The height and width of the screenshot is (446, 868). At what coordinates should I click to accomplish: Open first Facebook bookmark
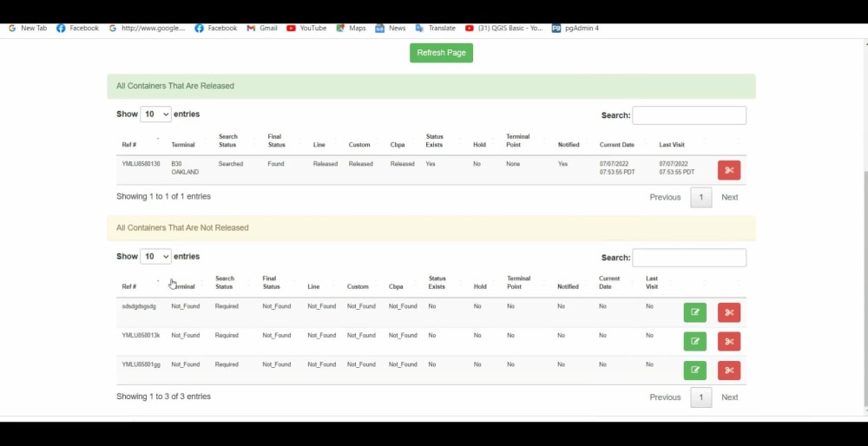click(77, 29)
